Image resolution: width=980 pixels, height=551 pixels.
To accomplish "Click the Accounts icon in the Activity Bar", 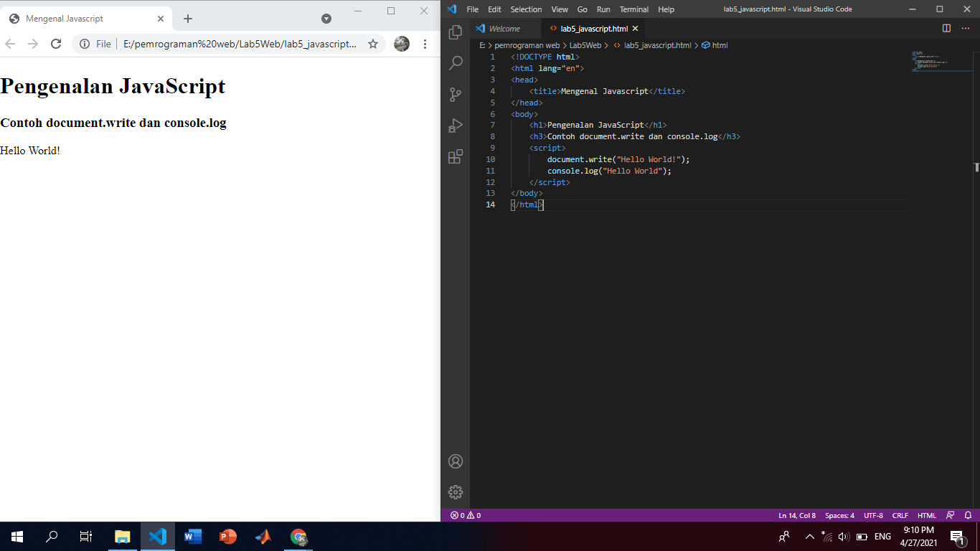I will (x=455, y=461).
